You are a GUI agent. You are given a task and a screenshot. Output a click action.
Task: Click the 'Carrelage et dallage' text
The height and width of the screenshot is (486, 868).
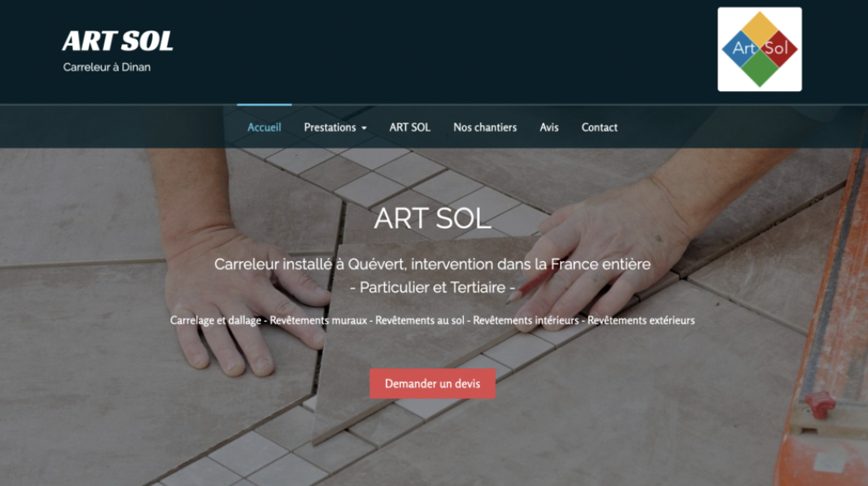point(215,320)
